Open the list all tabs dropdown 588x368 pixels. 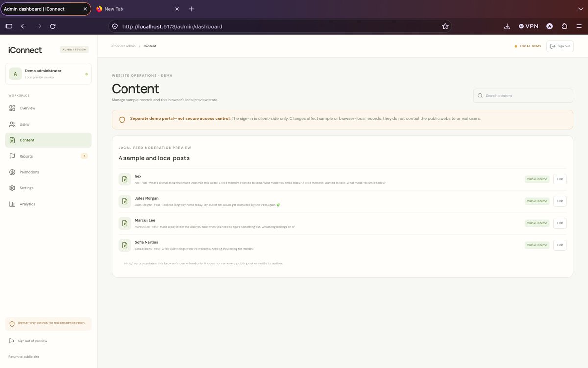coord(580,9)
